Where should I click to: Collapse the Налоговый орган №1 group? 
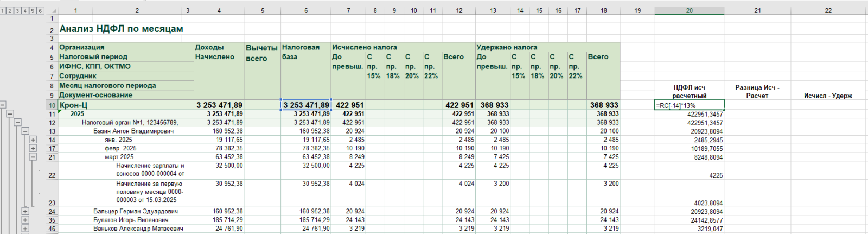pyautogui.click(x=18, y=123)
